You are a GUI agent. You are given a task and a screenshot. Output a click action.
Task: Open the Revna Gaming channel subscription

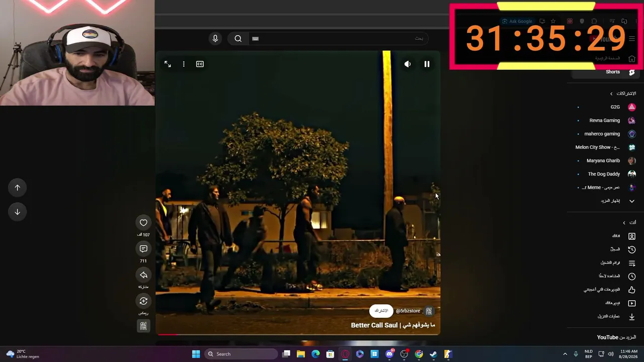[x=607, y=121]
